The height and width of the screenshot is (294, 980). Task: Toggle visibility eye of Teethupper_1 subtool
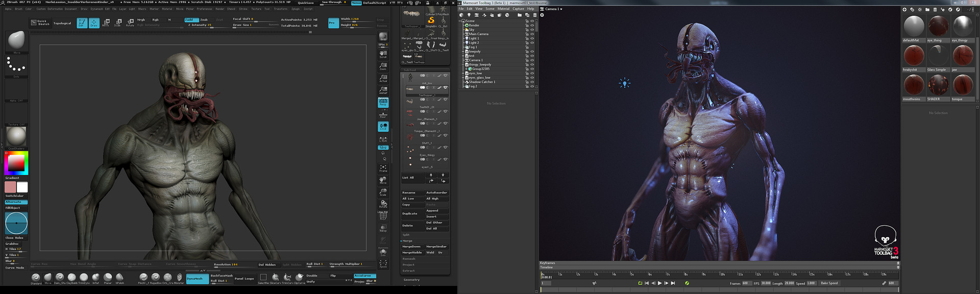tap(446, 87)
